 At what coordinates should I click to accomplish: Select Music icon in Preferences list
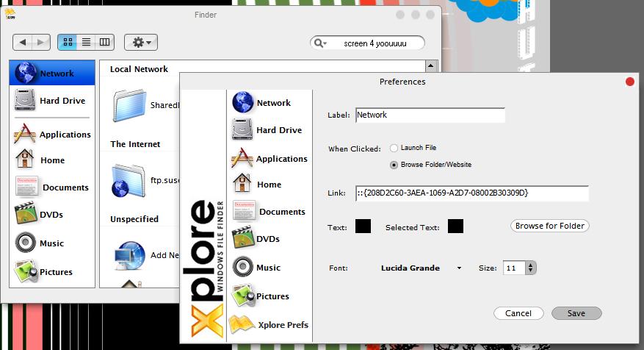(243, 266)
